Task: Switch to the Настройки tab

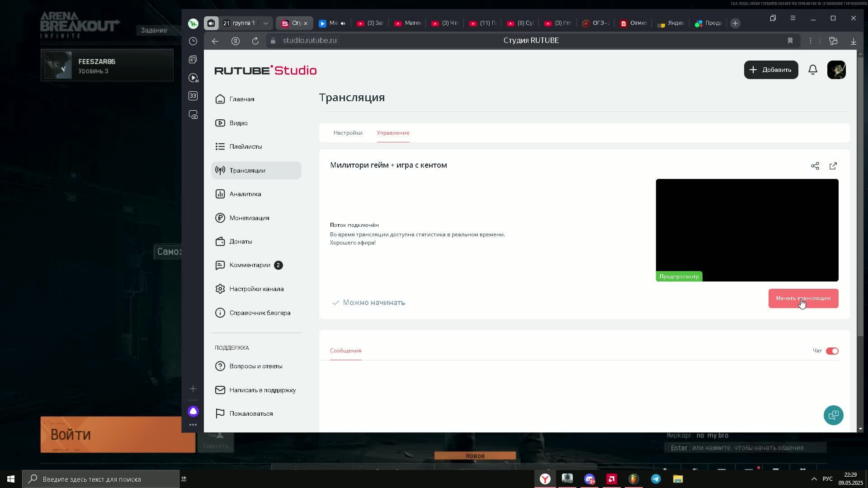Action: (x=348, y=133)
